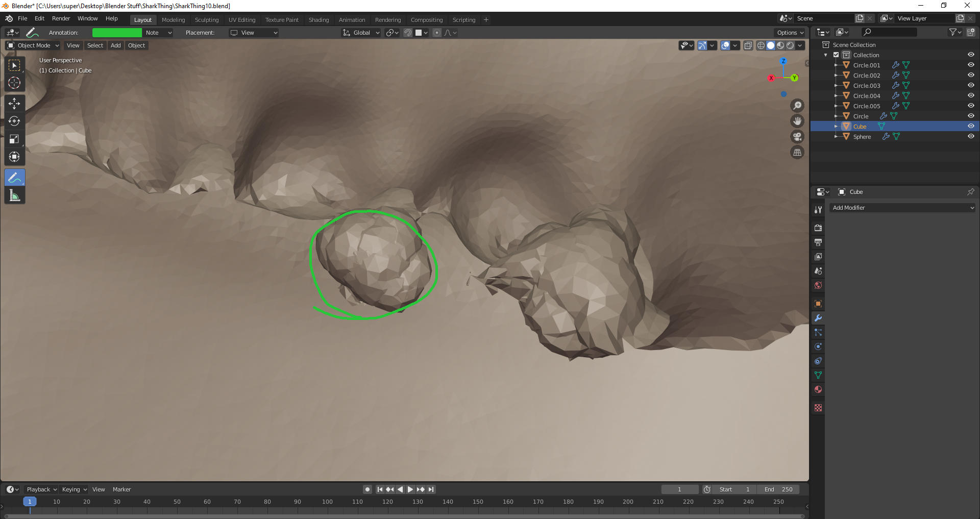
Task: Open Texture properties checker icon
Action: click(x=818, y=408)
